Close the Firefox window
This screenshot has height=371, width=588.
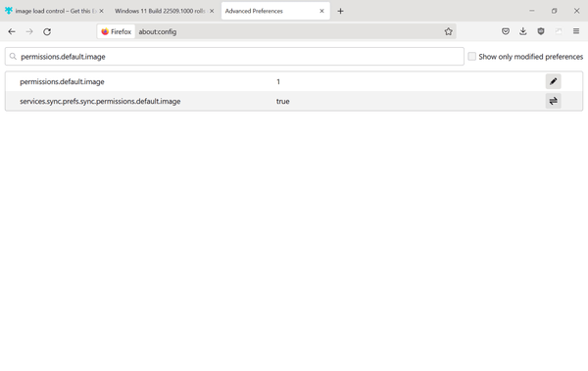577,11
